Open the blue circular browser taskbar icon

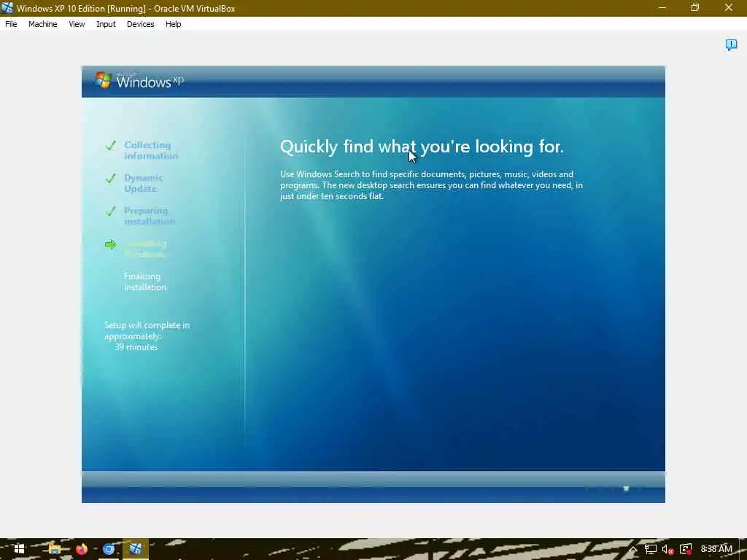109,549
